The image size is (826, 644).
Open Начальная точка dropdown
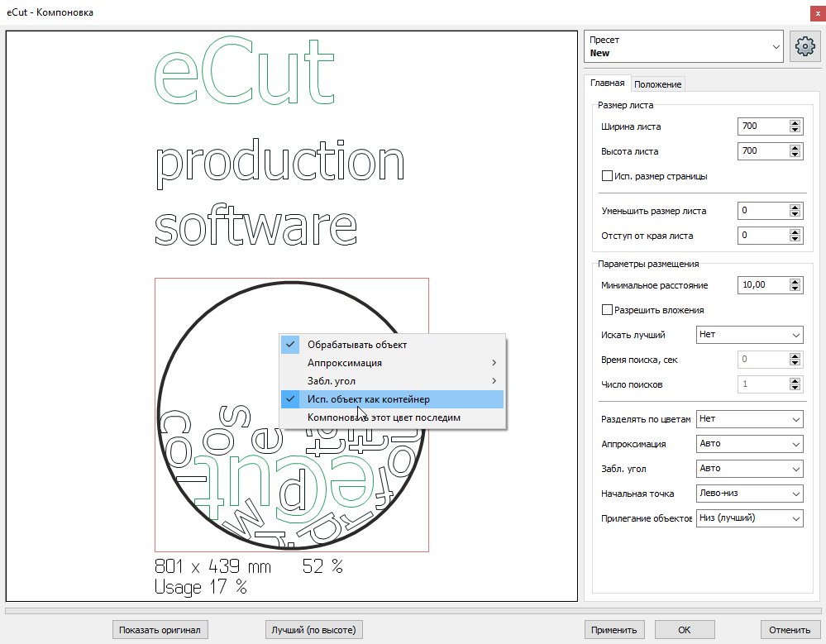pyautogui.click(x=750, y=494)
